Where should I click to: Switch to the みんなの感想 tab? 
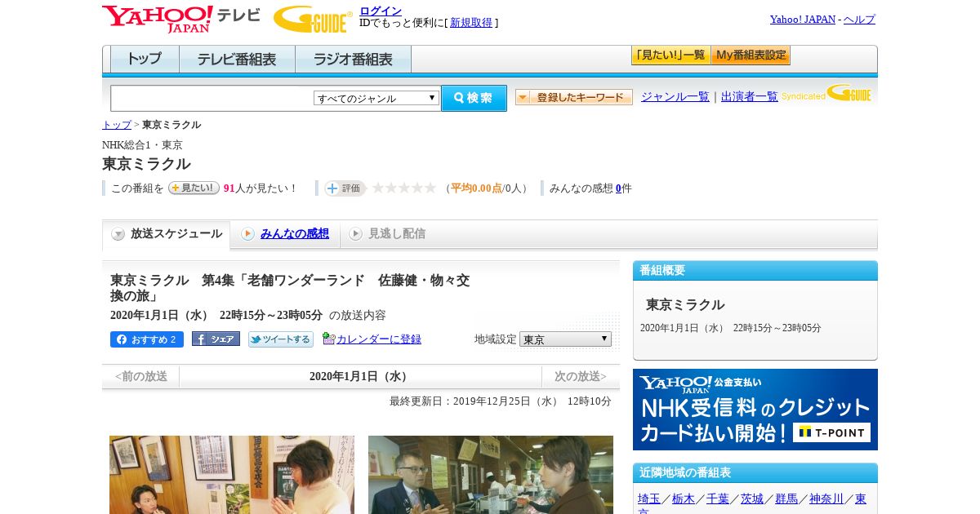[295, 234]
